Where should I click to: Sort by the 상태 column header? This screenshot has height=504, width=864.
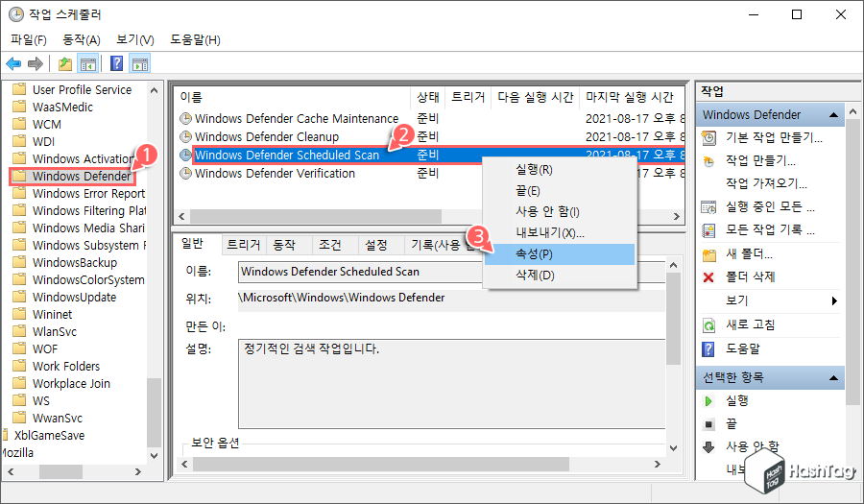427,98
